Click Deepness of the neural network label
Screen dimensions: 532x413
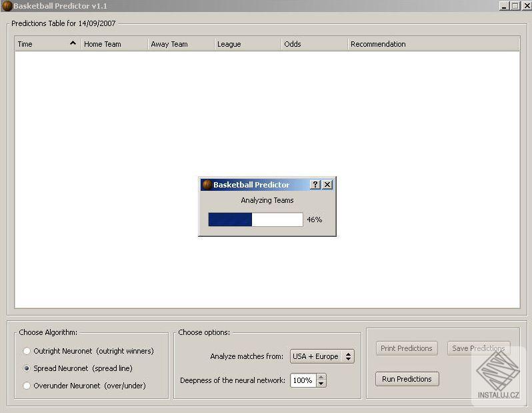point(233,380)
